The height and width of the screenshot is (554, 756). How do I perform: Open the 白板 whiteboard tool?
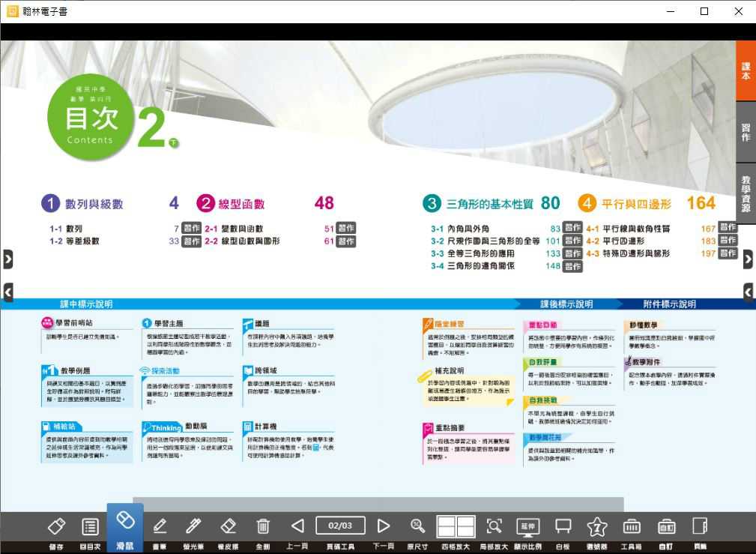coord(563,526)
